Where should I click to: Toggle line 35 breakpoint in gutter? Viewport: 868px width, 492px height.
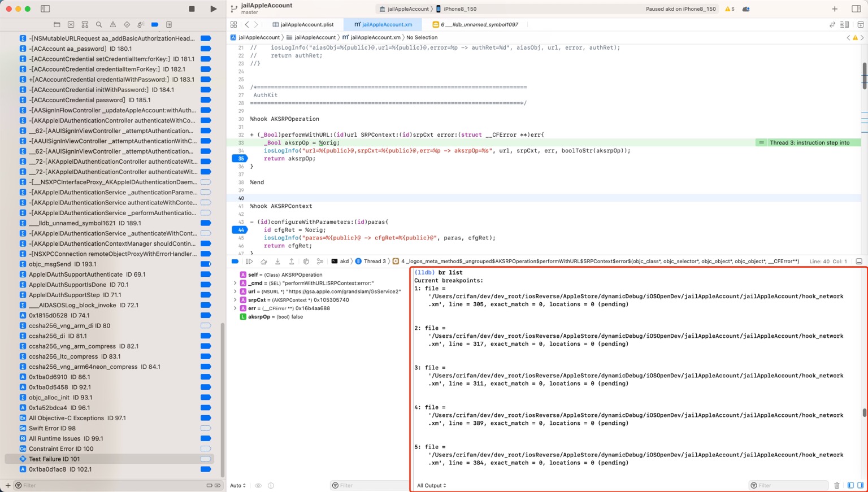pyautogui.click(x=240, y=159)
